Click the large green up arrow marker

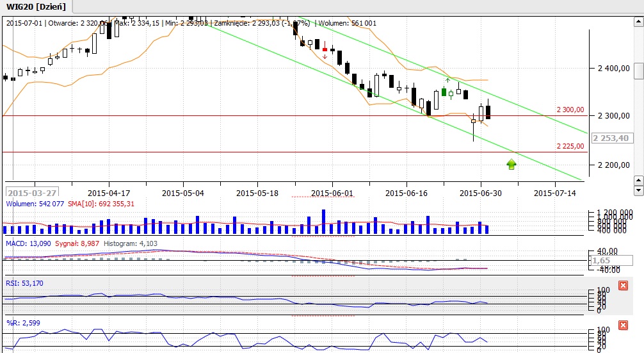click(x=511, y=164)
